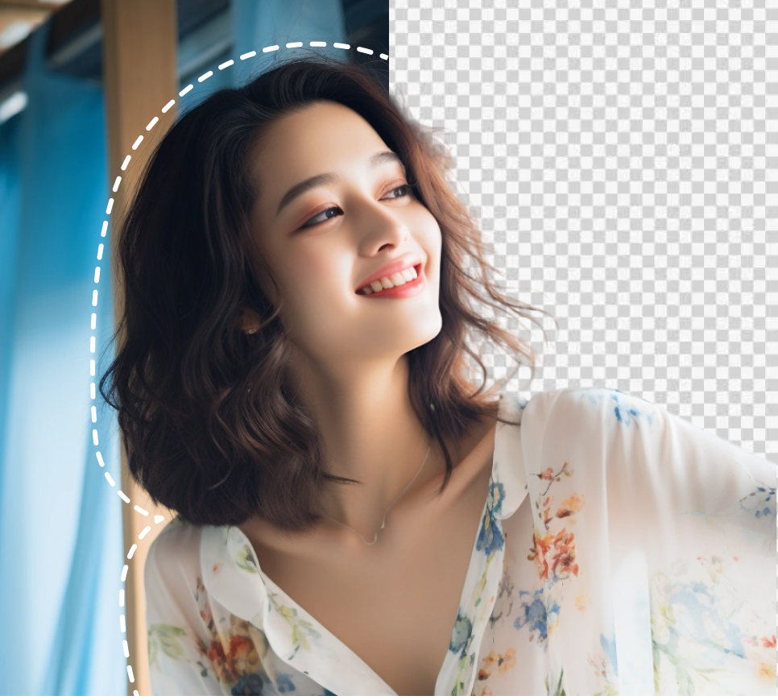Click the blue curtain in the original background
The height and width of the screenshot is (700, 778).
click(x=48, y=322)
